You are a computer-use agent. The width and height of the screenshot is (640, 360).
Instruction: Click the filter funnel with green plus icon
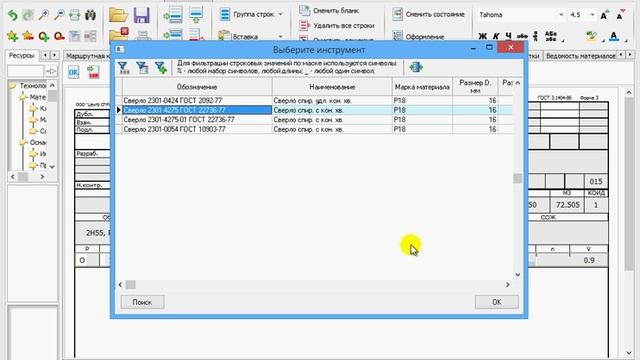pos(161,68)
